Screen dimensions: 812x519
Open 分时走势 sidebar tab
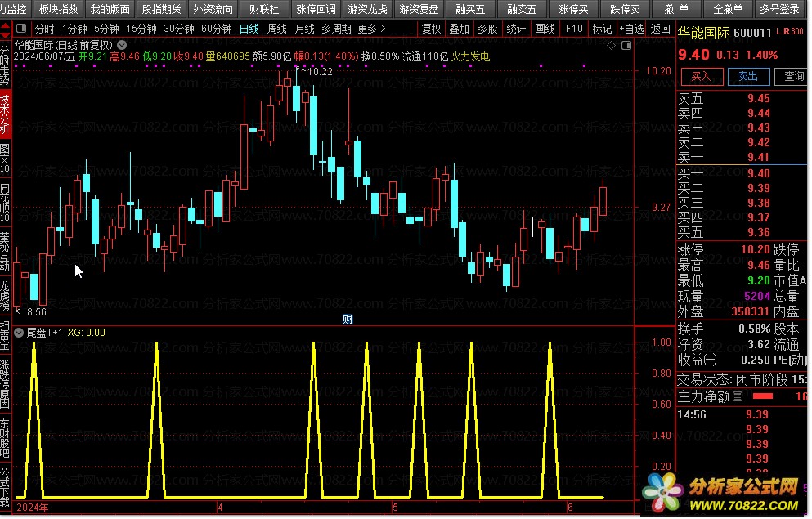(x=5, y=65)
